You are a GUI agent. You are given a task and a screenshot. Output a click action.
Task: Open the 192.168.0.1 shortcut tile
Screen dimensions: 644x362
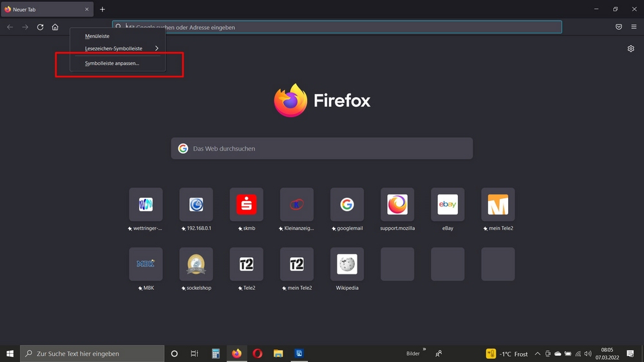(x=196, y=205)
